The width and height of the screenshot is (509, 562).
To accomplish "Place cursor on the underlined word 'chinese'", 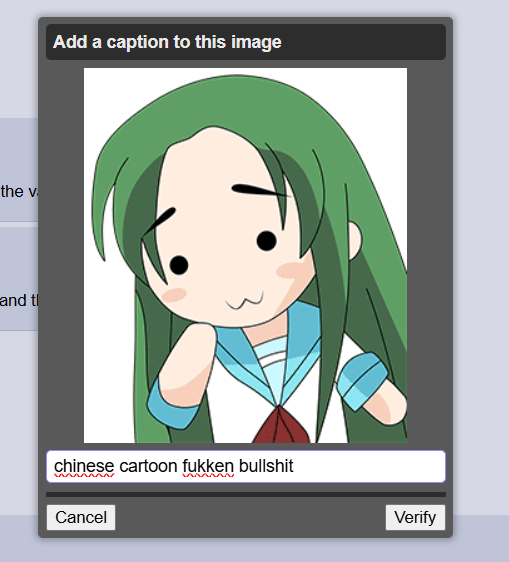I will coord(84,466).
